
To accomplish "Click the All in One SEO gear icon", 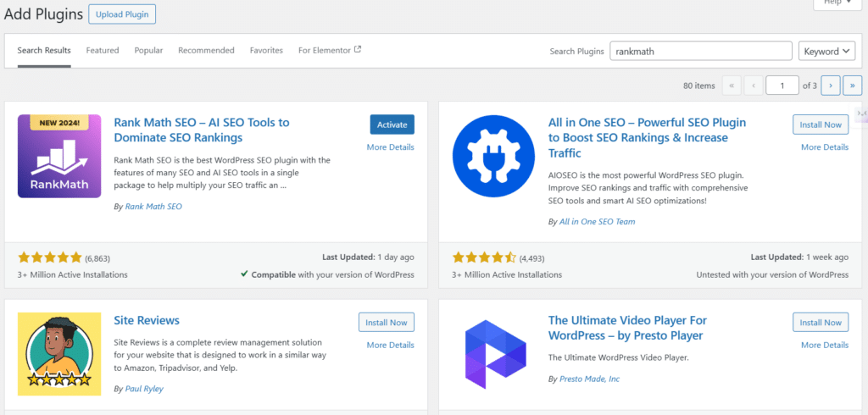I will tap(494, 156).
